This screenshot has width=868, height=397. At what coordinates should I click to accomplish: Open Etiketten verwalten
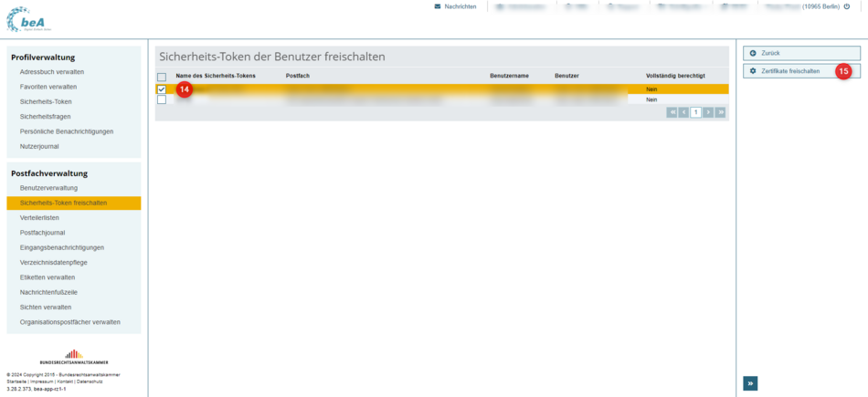pyautogui.click(x=48, y=277)
